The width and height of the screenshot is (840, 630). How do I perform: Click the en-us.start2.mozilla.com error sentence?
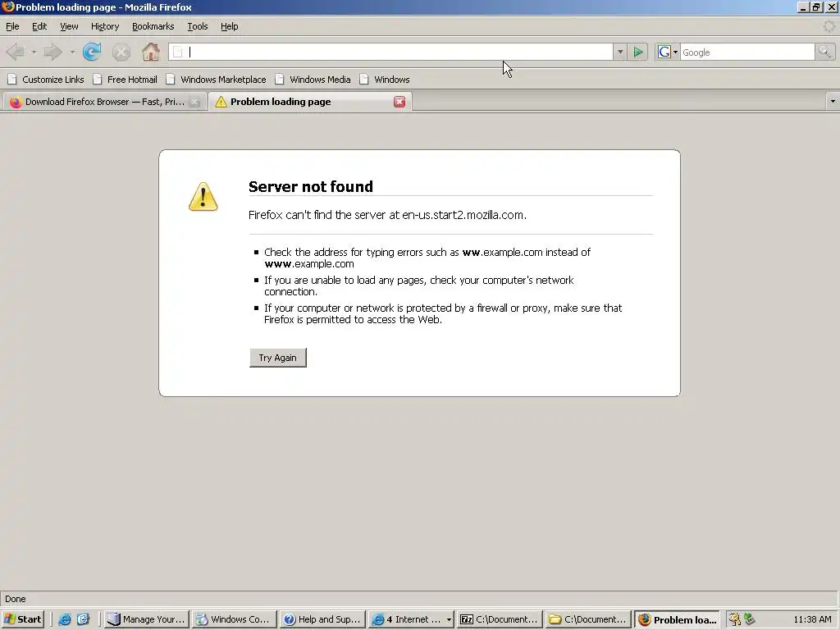(387, 215)
